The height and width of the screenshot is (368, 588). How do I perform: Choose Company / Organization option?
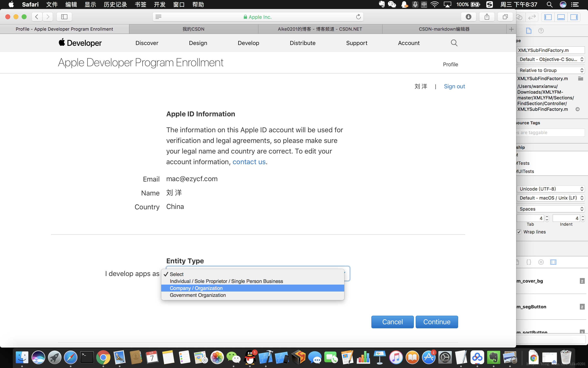[253, 288]
